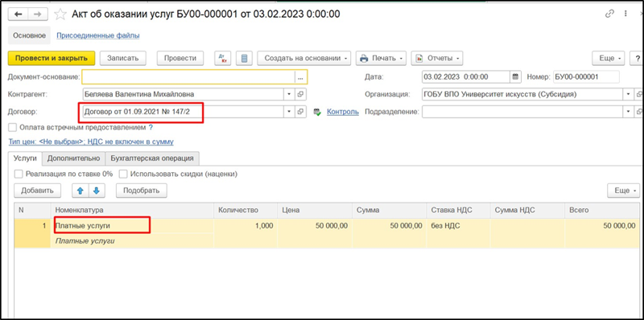Open the calendar picker for Дата
The image size is (644, 320).
pyautogui.click(x=515, y=76)
